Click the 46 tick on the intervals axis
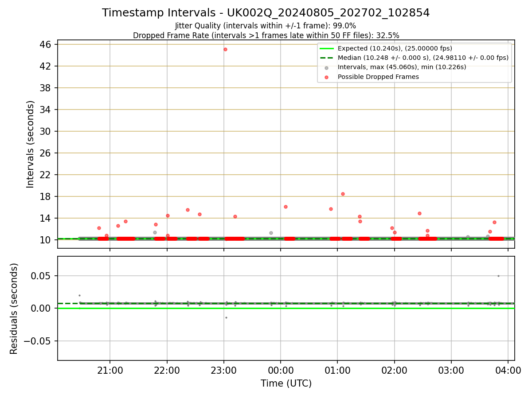Screen dimensions: 532x399 [46, 44]
